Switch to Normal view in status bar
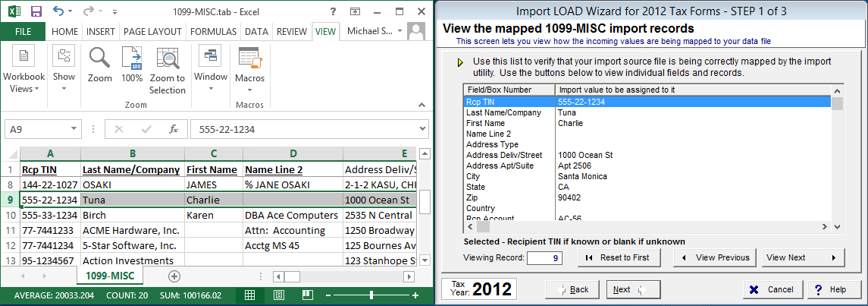The image size is (868, 306). (249, 295)
